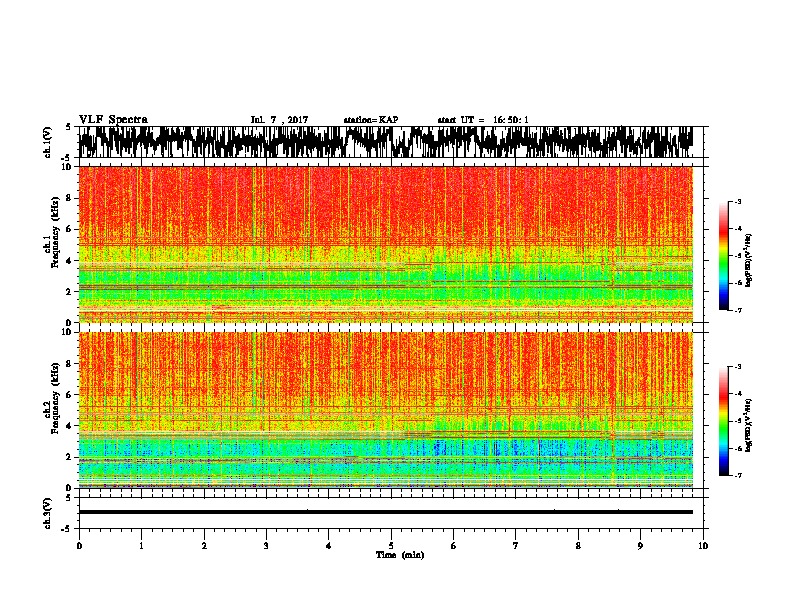The width and height of the screenshot is (792, 612).
Task: Click the time axis tick label '9'
Action: click(640, 546)
